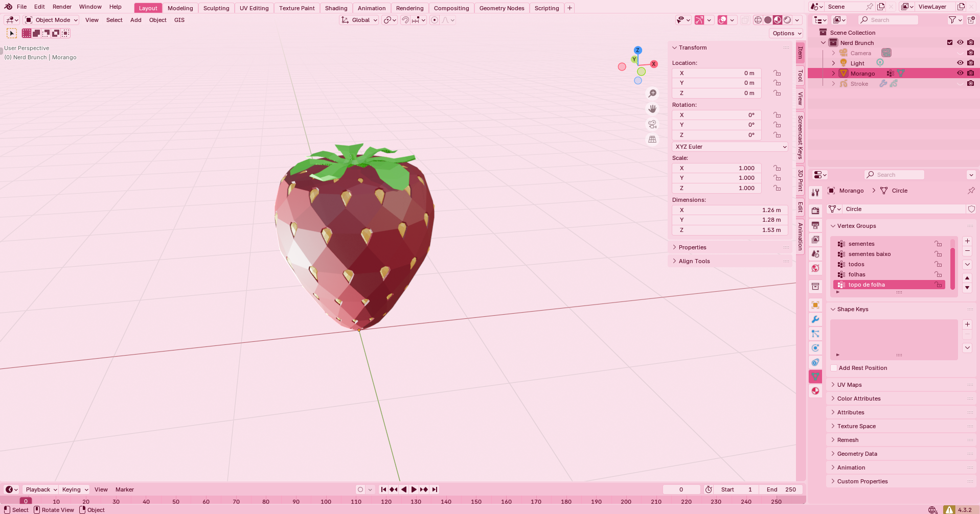This screenshot has width=980, height=514.
Task: Expand the Geometry Data panel
Action: 833,454
